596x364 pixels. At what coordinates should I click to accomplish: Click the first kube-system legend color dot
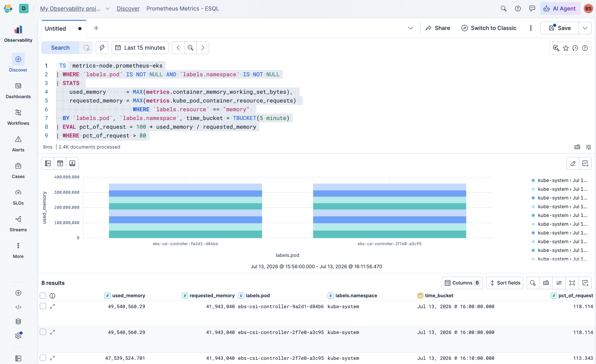pos(533,180)
